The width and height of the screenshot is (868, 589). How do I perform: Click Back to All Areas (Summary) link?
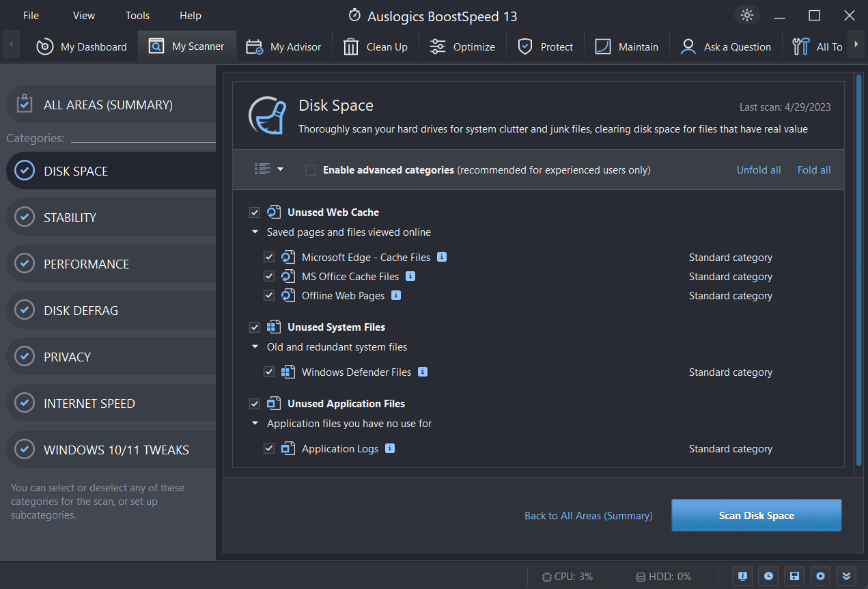pos(589,516)
